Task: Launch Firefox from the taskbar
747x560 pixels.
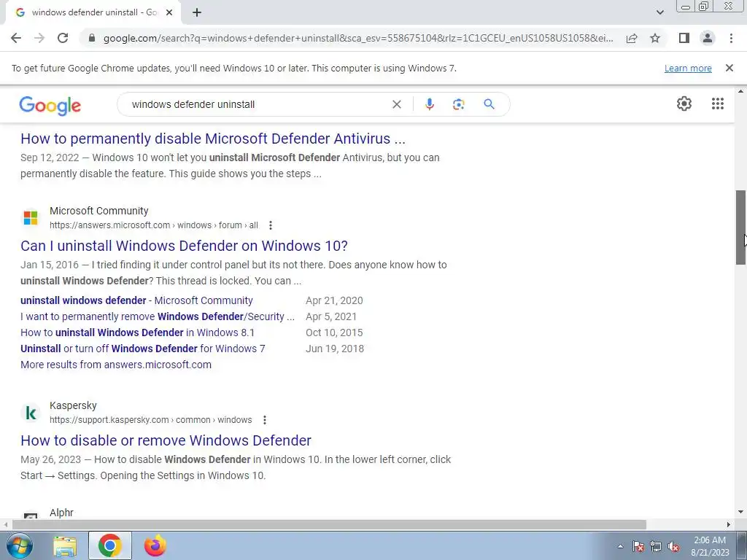Action: (x=155, y=545)
